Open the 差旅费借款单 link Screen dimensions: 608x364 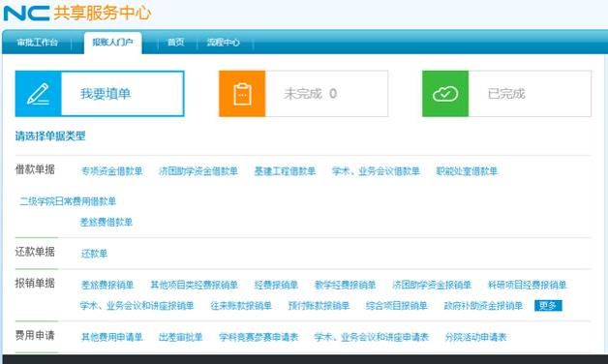[106, 222]
